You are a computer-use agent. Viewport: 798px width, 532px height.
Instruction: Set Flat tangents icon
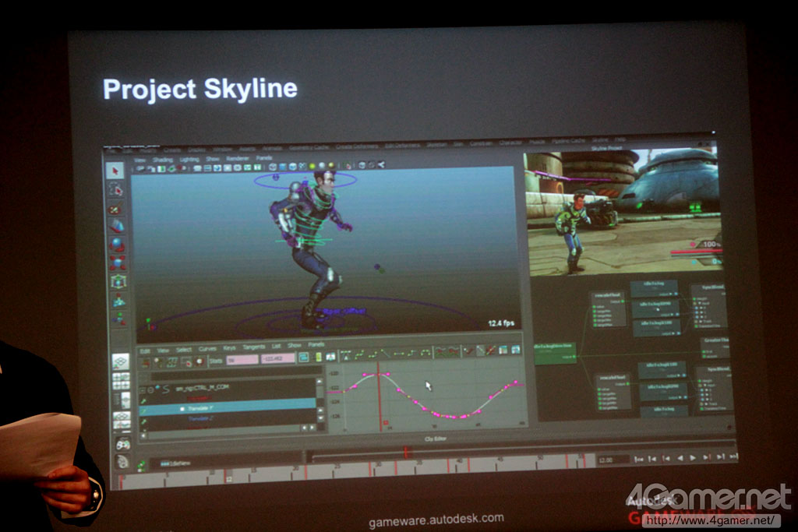[399, 353]
